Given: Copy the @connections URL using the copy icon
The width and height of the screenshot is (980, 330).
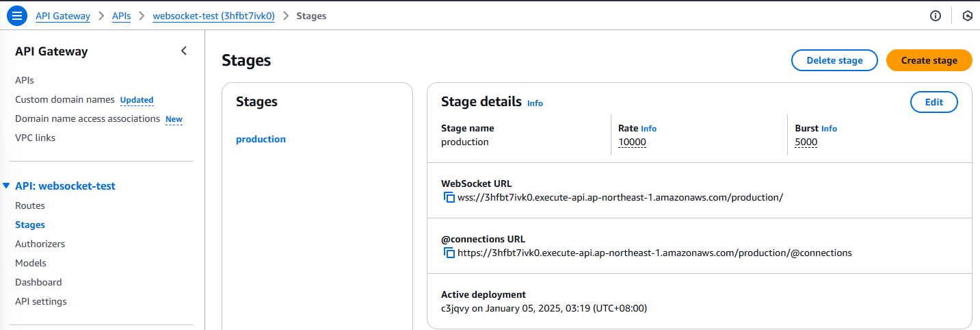Looking at the screenshot, I should click(x=449, y=253).
